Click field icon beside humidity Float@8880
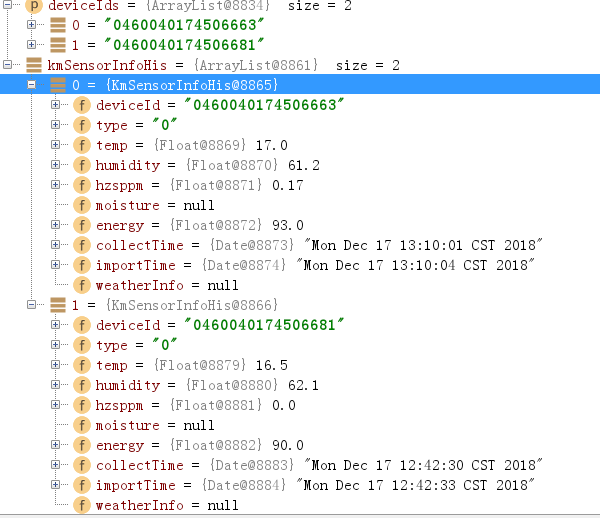 82,385
